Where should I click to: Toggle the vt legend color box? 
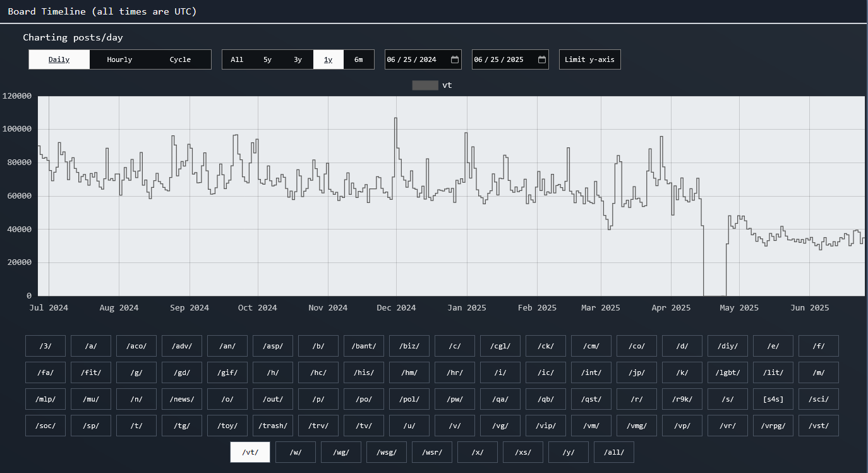(x=425, y=85)
